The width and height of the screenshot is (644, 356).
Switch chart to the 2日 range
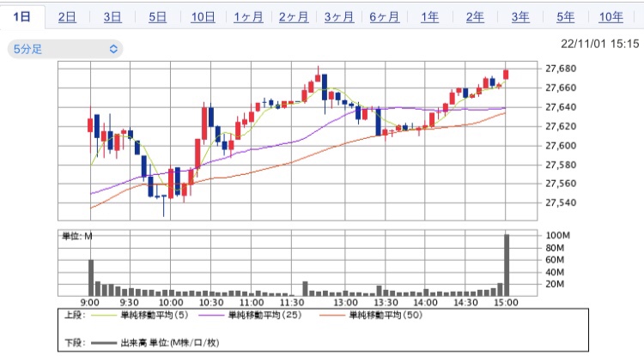click(x=67, y=17)
